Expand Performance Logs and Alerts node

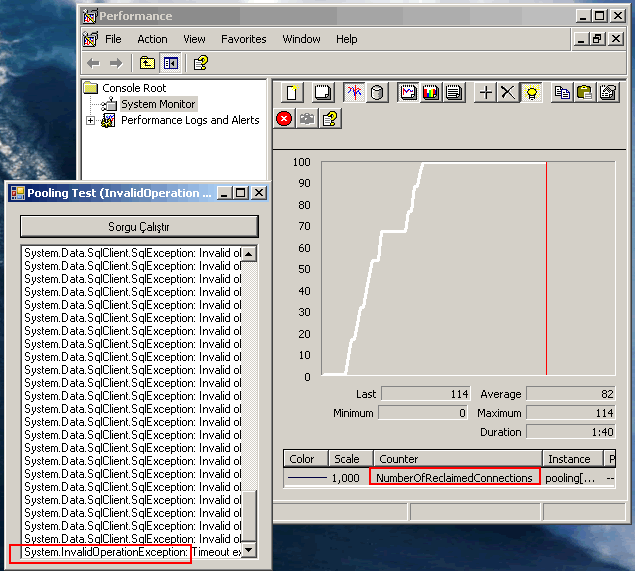91,121
